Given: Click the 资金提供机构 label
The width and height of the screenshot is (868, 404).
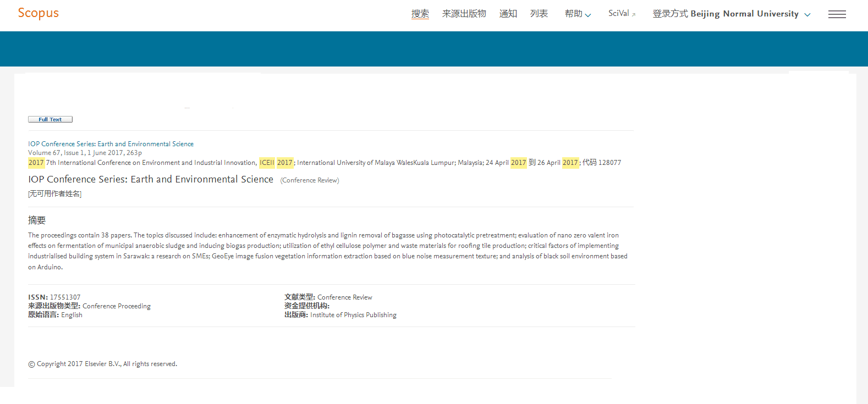Looking at the screenshot, I should [306, 306].
